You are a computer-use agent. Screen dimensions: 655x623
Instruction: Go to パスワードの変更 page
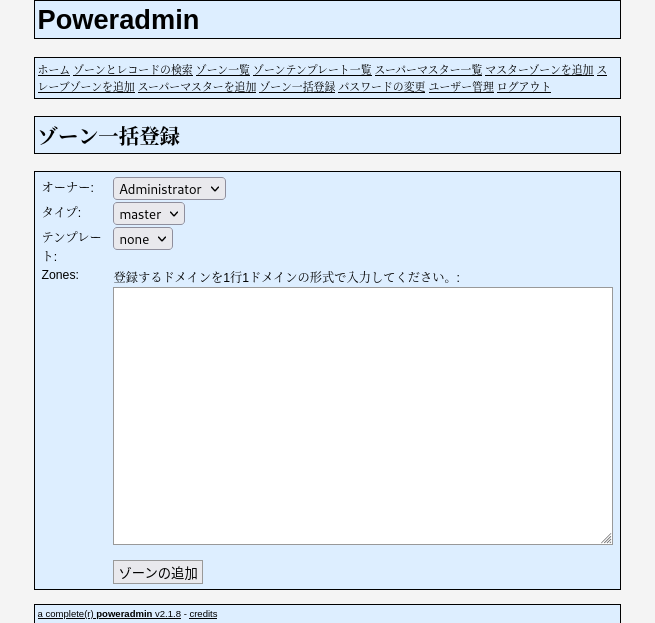click(x=382, y=86)
